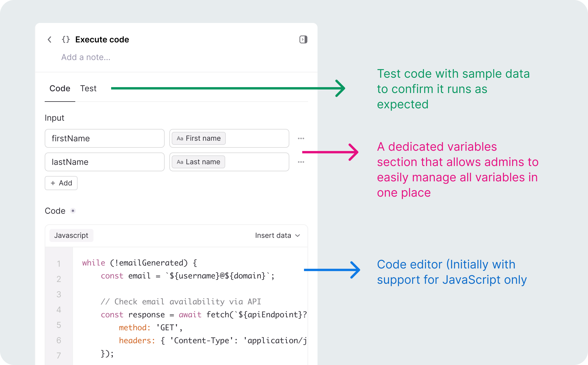Go back using the left chevron
The image size is (588, 365).
click(x=50, y=39)
